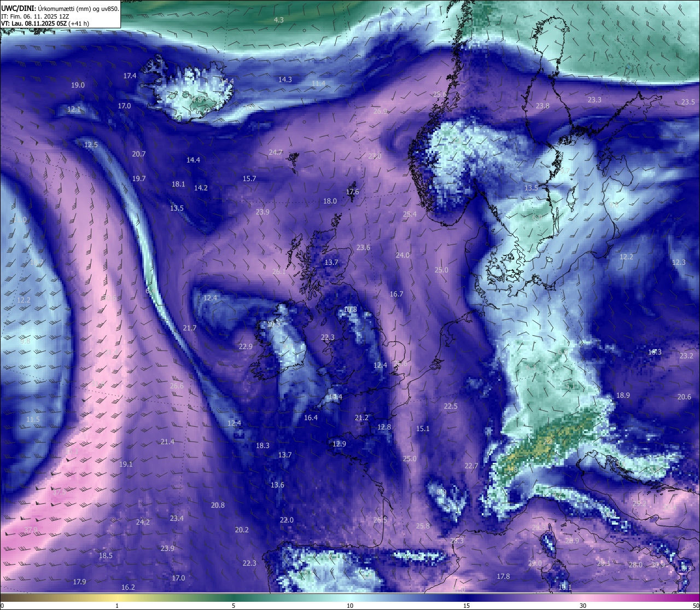Click the 21.2 value label
Image resolution: width=700 pixels, height=610 pixels.
361,418
